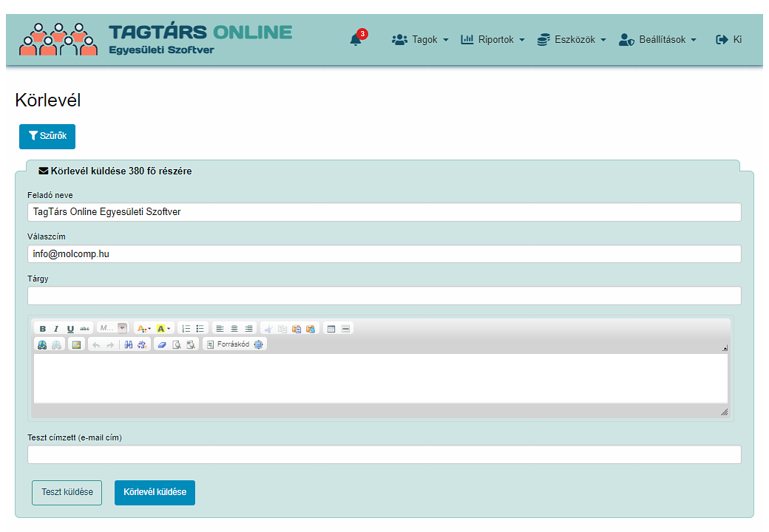Click the Paste icon
769x532 pixels.
coord(297,329)
